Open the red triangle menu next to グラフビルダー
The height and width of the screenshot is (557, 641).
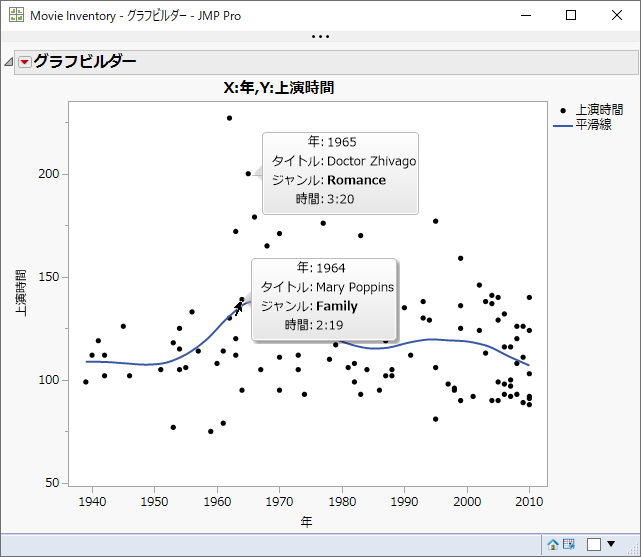coord(25,62)
